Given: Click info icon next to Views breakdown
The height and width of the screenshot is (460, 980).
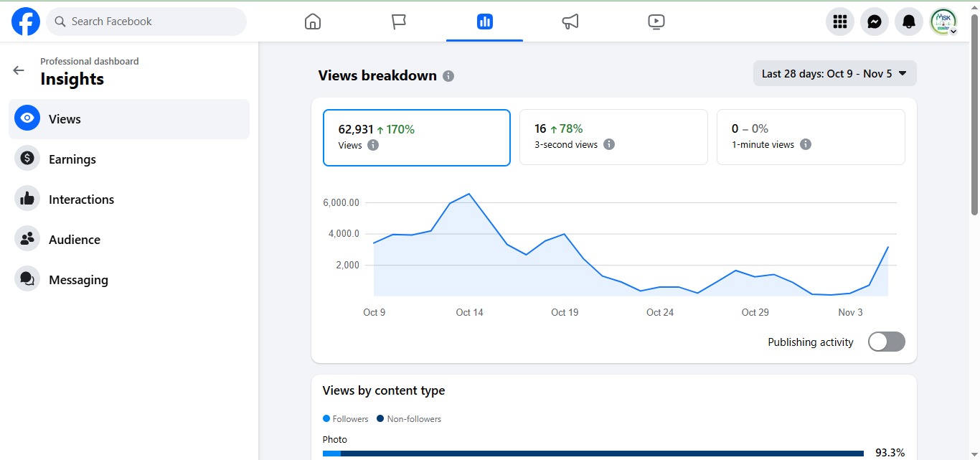Looking at the screenshot, I should pos(448,76).
